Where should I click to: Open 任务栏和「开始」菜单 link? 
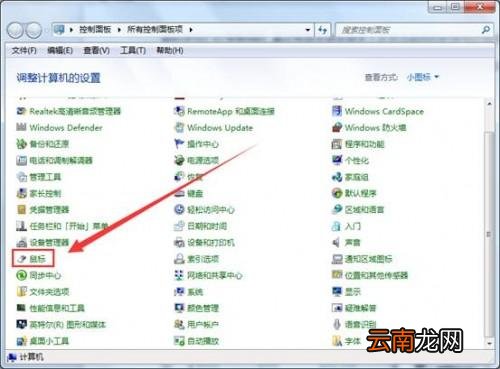coord(69,226)
